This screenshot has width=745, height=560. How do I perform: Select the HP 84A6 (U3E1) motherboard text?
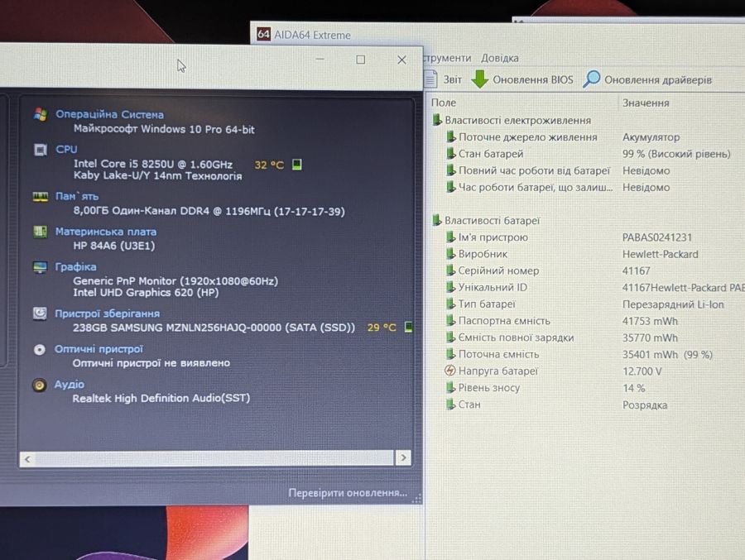(114, 246)
